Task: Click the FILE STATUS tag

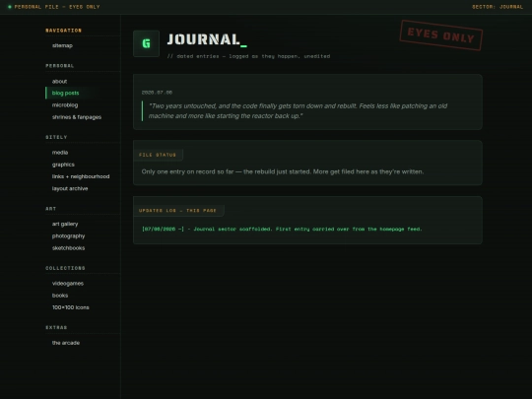Action: tap(158, 155)
